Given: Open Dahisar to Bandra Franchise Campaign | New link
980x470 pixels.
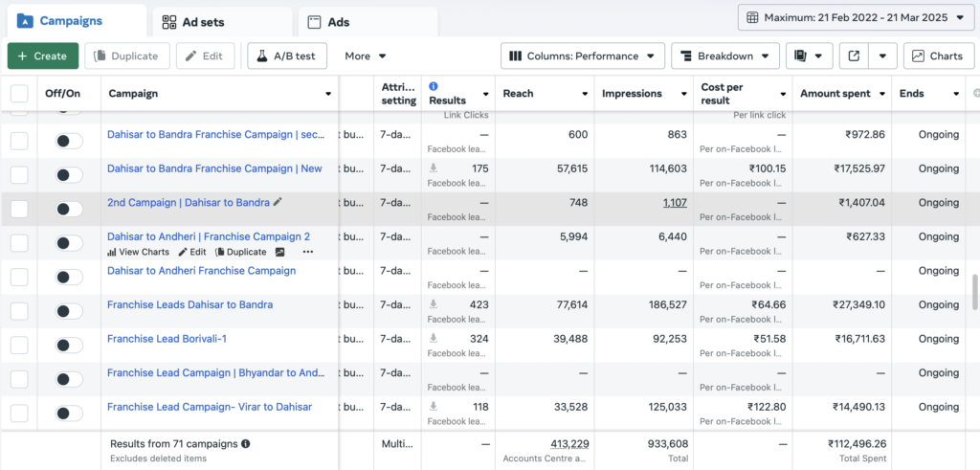Looking at the screenshot, I should (214, 168).
